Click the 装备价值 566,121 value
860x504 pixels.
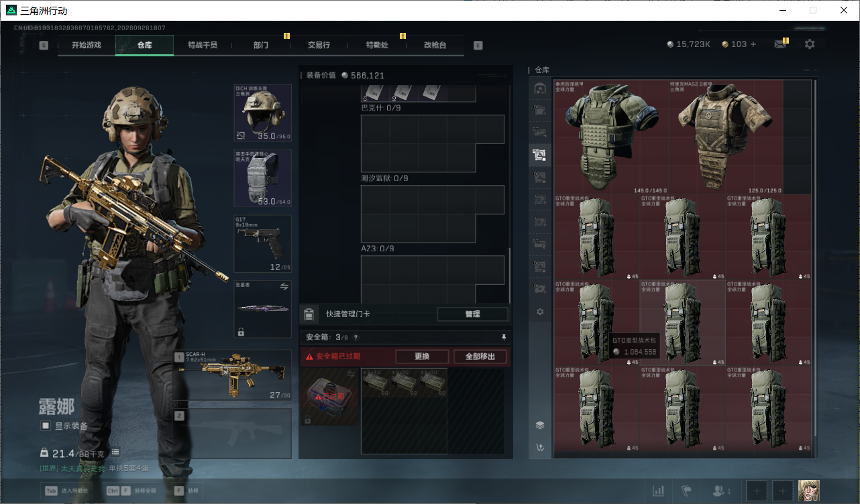345,76
